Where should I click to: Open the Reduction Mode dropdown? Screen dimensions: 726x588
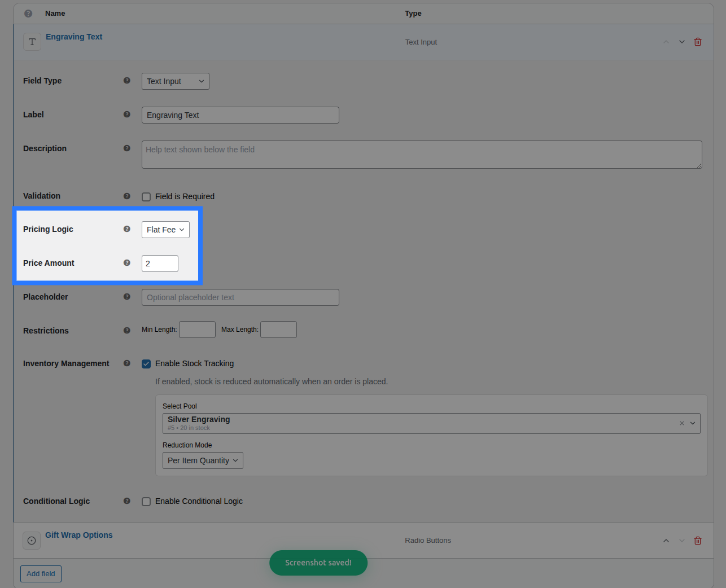(x=203, y=460)
